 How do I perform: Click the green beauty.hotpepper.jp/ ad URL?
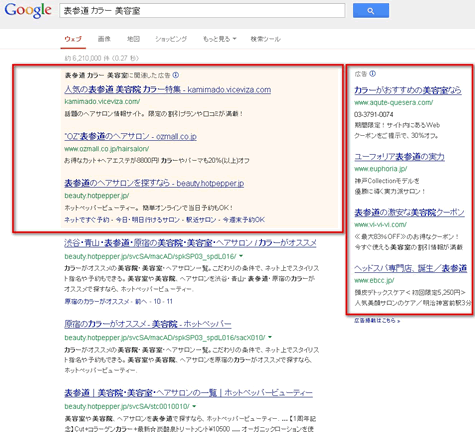click(97, 195)
